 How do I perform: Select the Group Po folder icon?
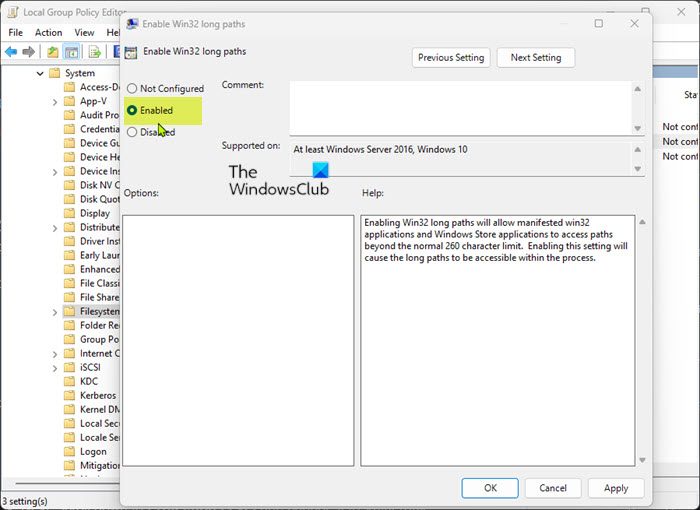[69, 339]
